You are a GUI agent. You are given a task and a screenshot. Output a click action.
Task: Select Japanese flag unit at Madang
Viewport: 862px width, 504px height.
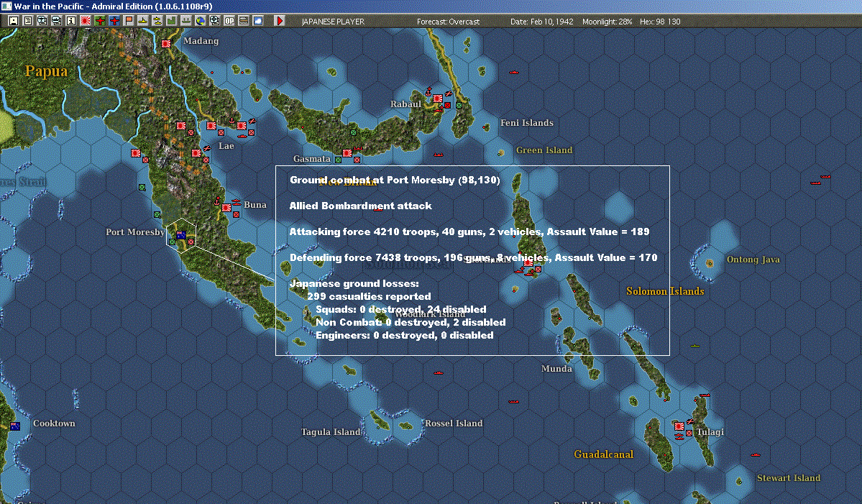(166, 43)
